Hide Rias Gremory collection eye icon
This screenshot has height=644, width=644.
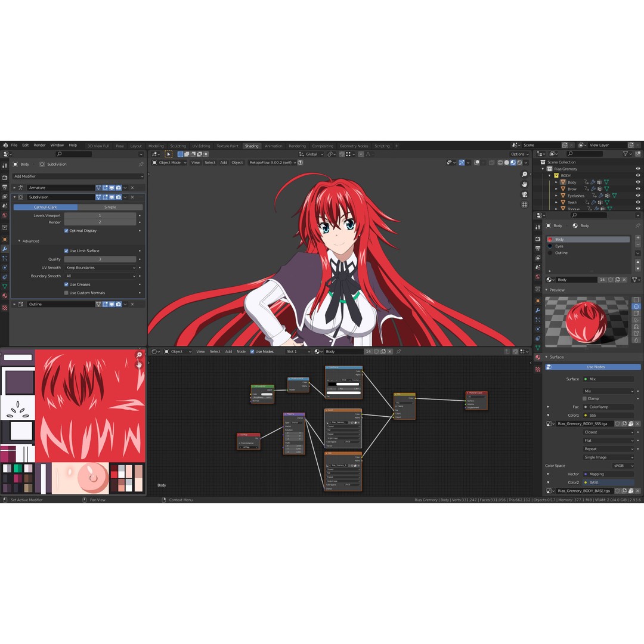pos(638,169)
